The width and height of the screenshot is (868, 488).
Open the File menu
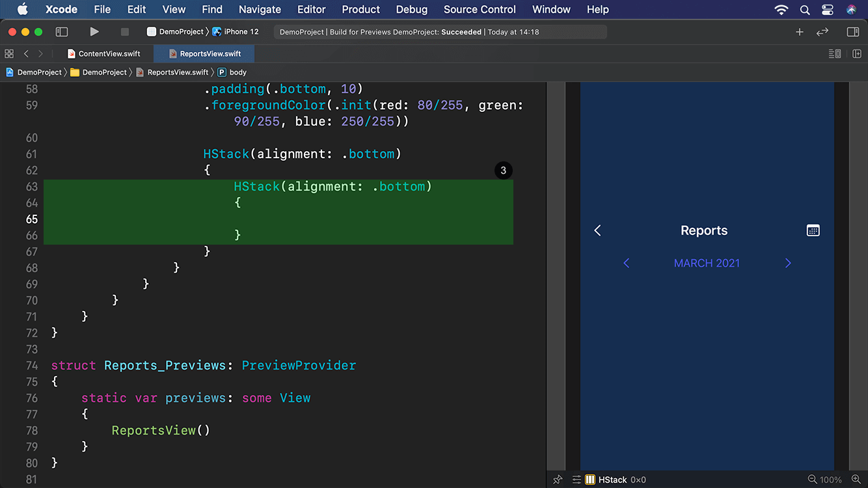pyautogui.click(x=102, y=9)
